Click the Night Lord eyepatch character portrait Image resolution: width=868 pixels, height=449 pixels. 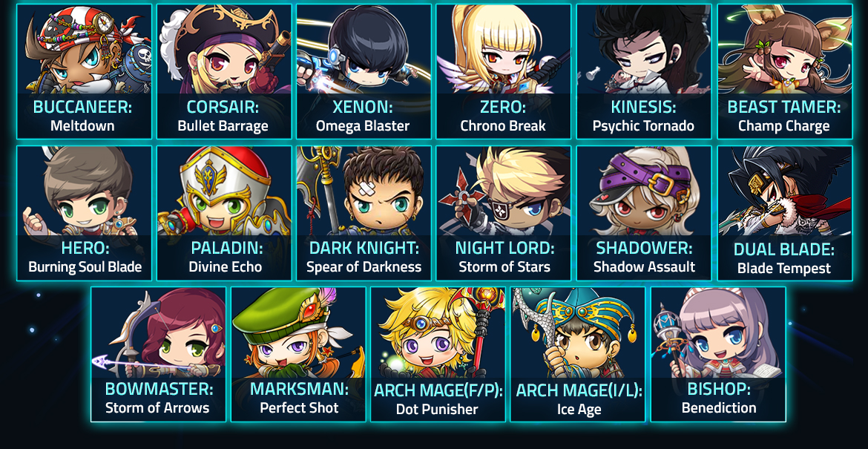click(x=504, y=191)
